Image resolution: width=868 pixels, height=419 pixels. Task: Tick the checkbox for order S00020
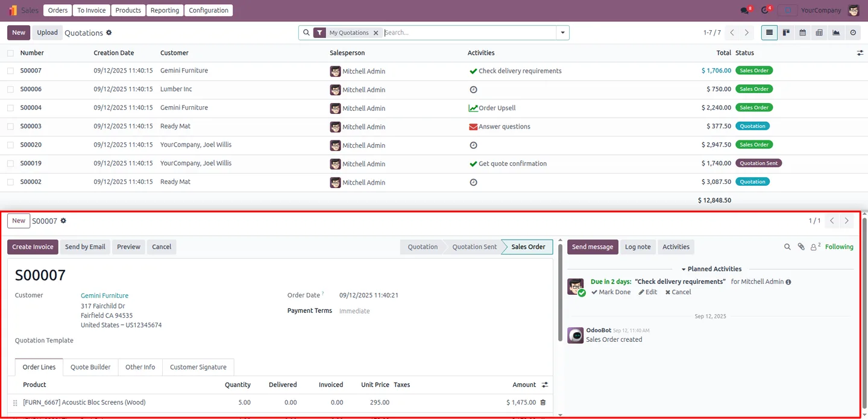click(x=10, y=145)
